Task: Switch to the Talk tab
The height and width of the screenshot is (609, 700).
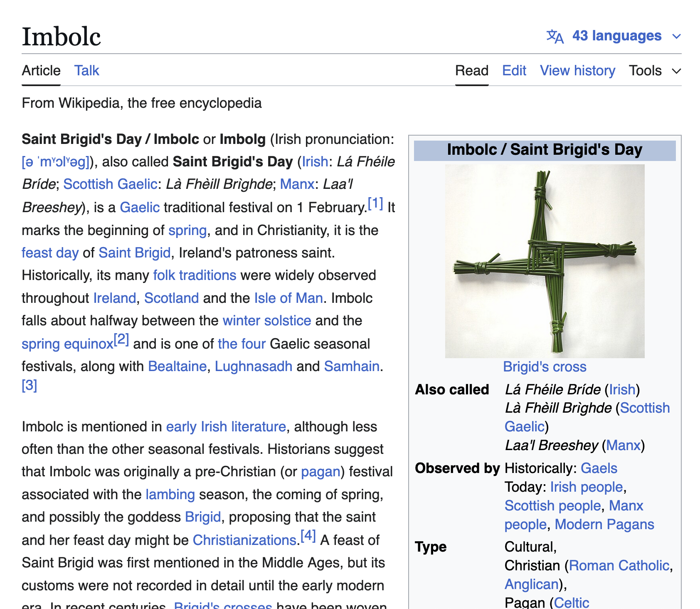Action: coord(87,71)
